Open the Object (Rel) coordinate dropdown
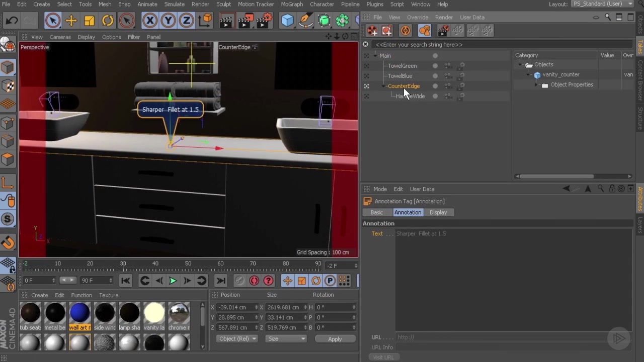 click(x=236, y=338)
